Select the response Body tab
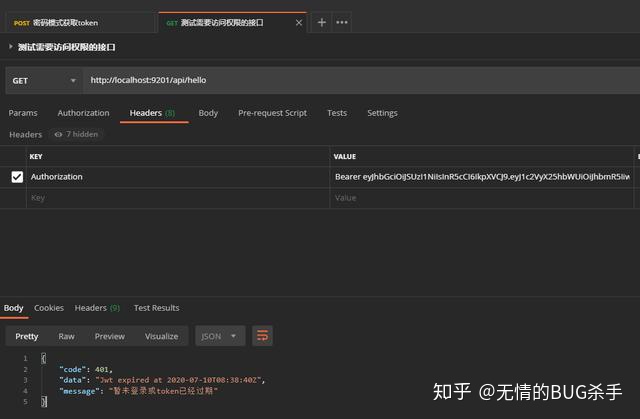The image size is (640, 419). tap(13, 308)
